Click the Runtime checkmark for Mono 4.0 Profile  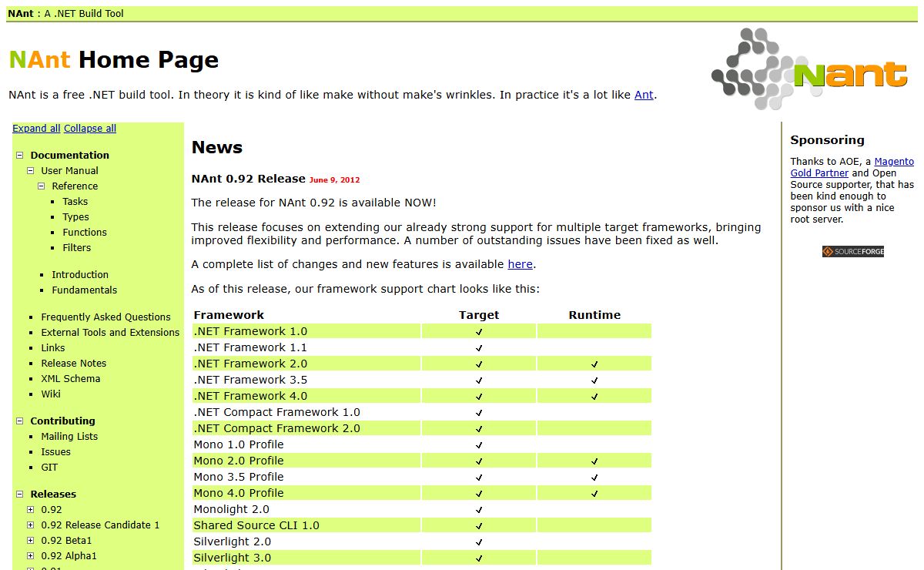click(594, 494)
